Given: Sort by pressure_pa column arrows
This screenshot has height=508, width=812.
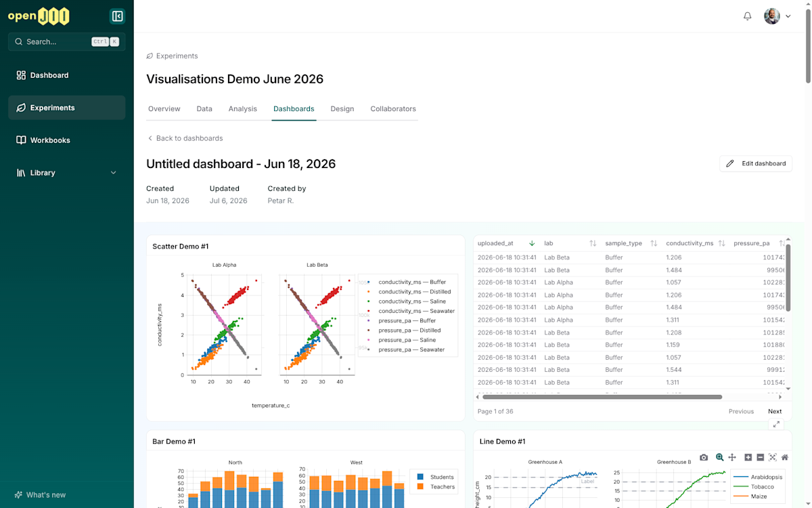Looking at the screenshot, I should coord(782,243).
